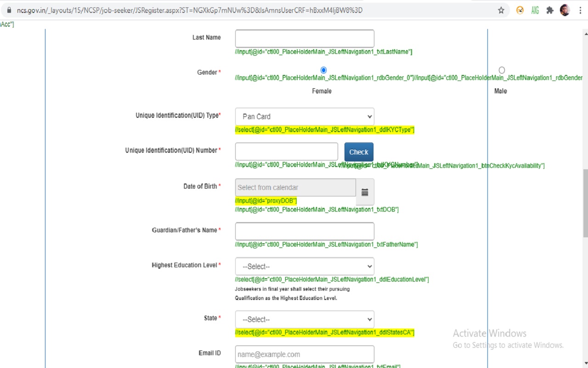This screenshot has width=588, height=368.
Task: Click the "Last Name" label
Action: tap(206, 37)
